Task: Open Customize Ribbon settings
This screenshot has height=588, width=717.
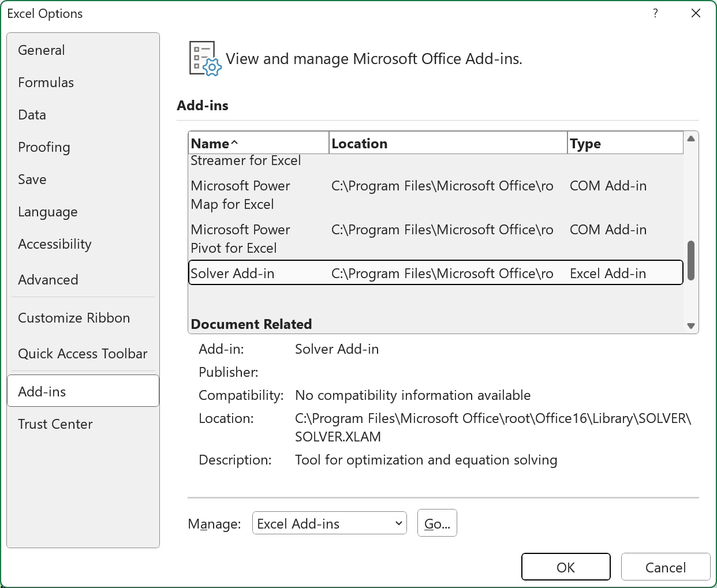Action: click(83, 318)
